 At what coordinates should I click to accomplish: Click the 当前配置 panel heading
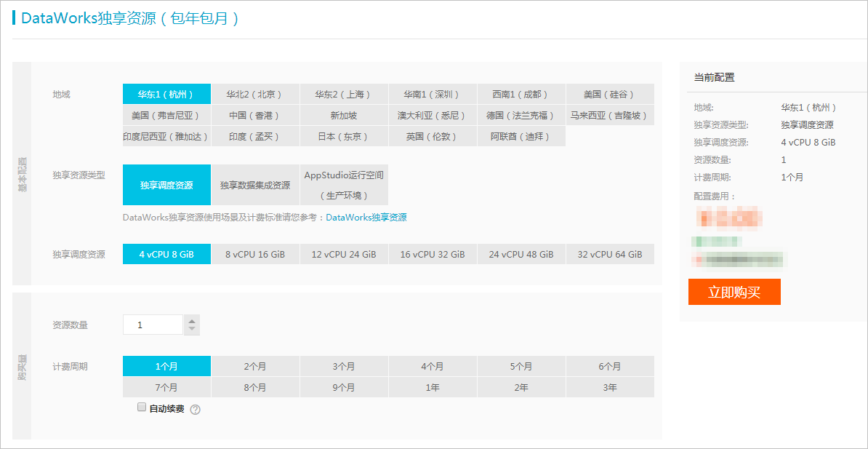point(714,78)
